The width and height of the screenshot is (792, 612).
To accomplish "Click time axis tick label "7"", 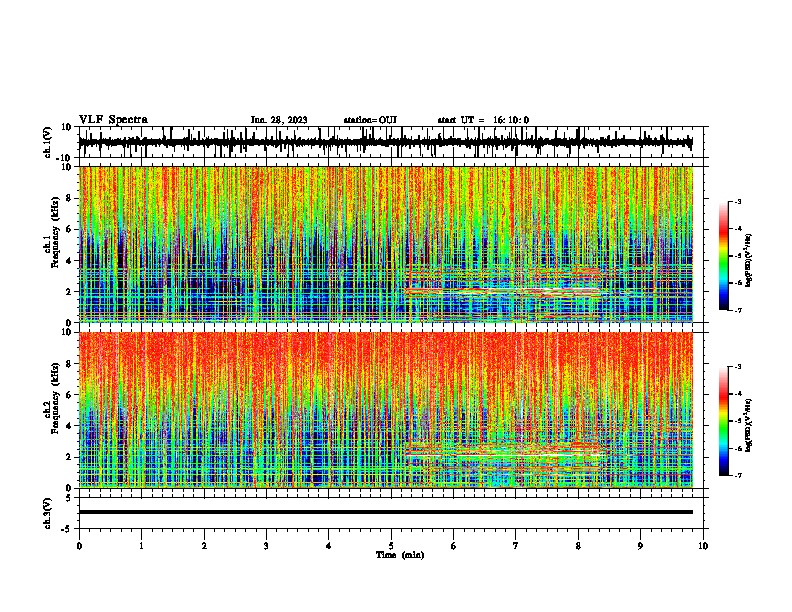I will (516, 546).
